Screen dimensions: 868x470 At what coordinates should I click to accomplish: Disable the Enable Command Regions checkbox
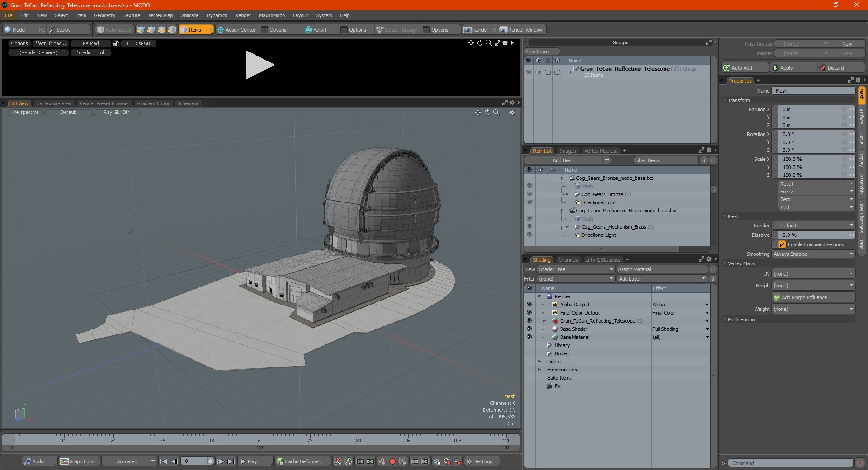click(782, 244)
